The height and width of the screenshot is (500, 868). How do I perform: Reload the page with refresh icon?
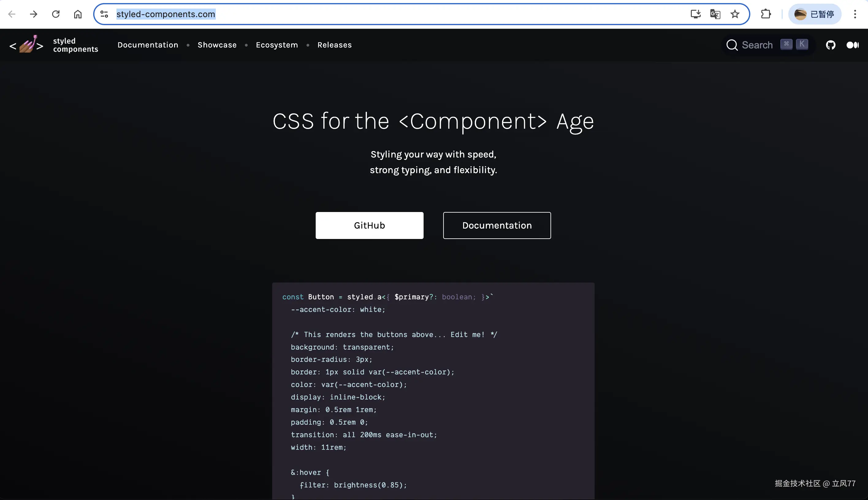pos(56,14)
